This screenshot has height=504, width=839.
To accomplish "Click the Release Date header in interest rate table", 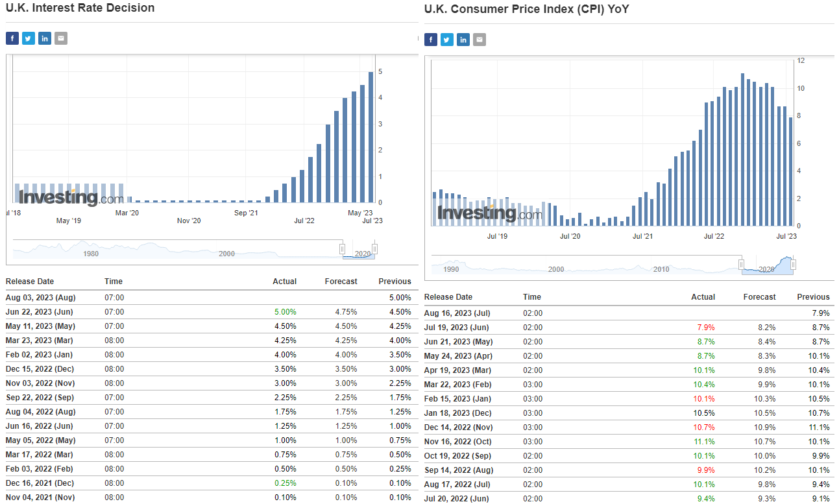I will (30, 282).
